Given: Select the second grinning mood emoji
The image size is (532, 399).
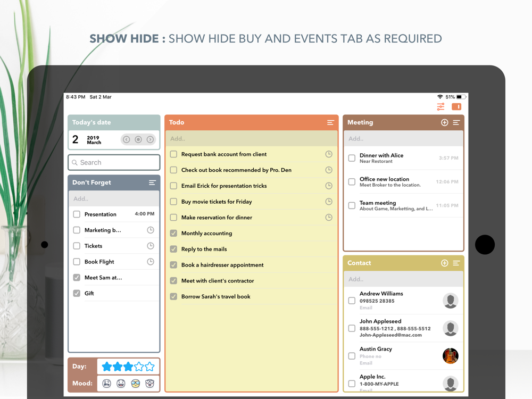Looking at the screenshot, I should 121,384.
